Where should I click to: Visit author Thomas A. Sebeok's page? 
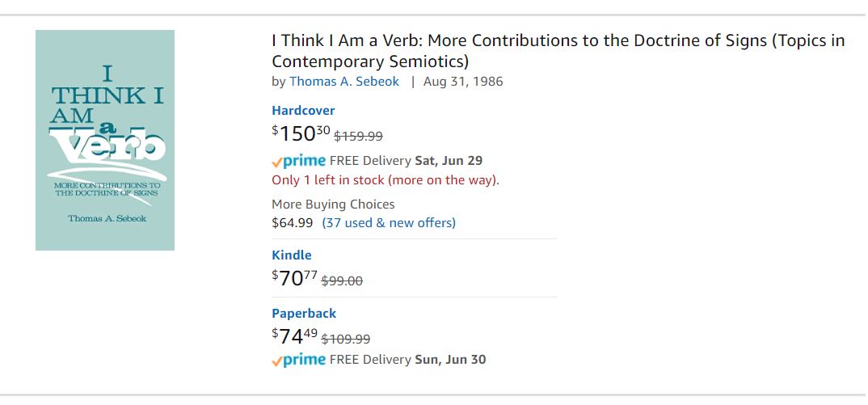pyautogui.click(x=344, y=81)
